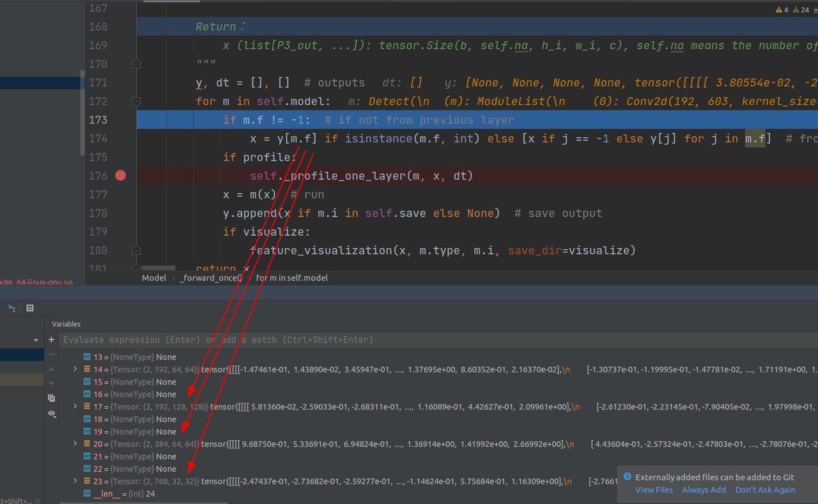Screen dimensions: 818x504
Task: Expand variable 17 tensor entry
Action: tap(75, 406)
